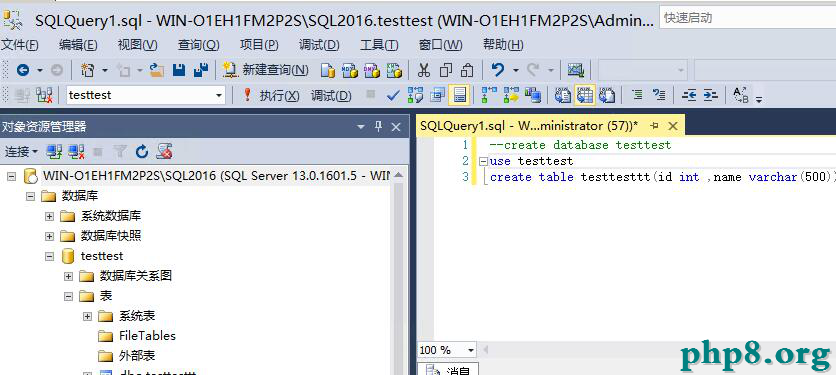Open an Analysis Services MDX Query

349,70
